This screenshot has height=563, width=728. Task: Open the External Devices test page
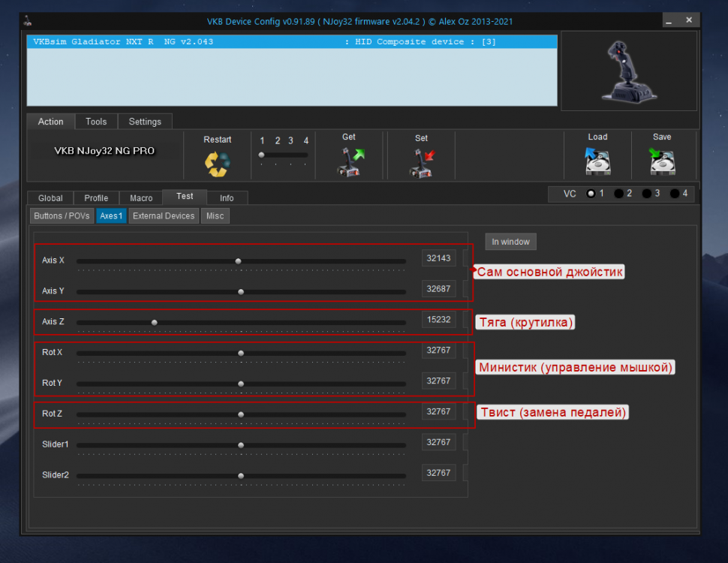click(164, 216)
